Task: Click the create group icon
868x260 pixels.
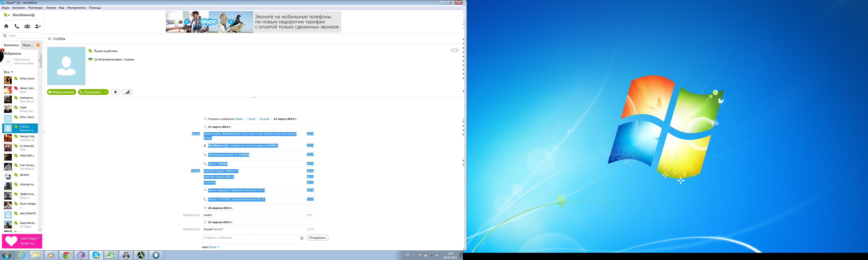Action: pos(27,26)
